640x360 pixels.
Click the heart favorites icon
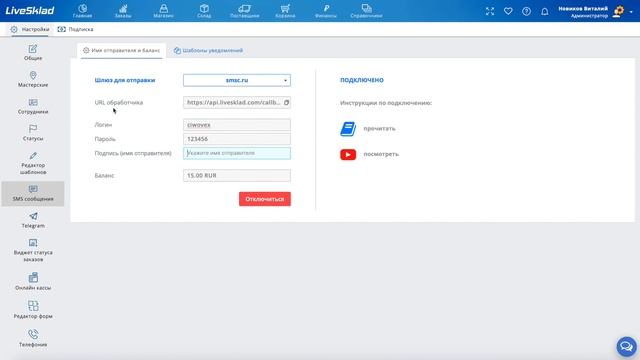click(x=508, y=11)
